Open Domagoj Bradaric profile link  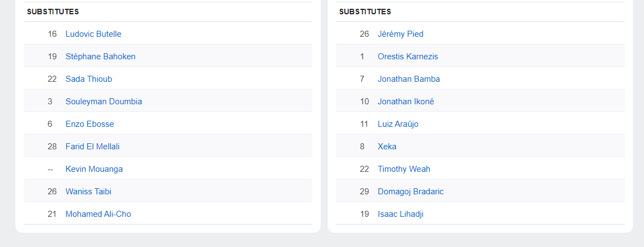(x=411, y=192)
